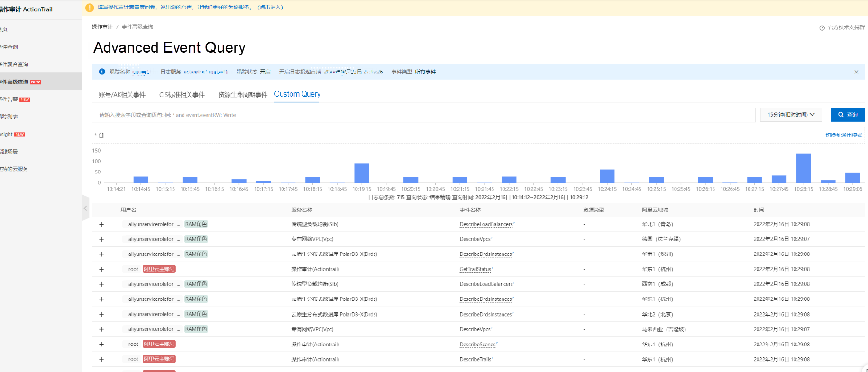Click the histogram bar at 10:19:15
Viewport: 868px width, 372px height.
point(362,173)
